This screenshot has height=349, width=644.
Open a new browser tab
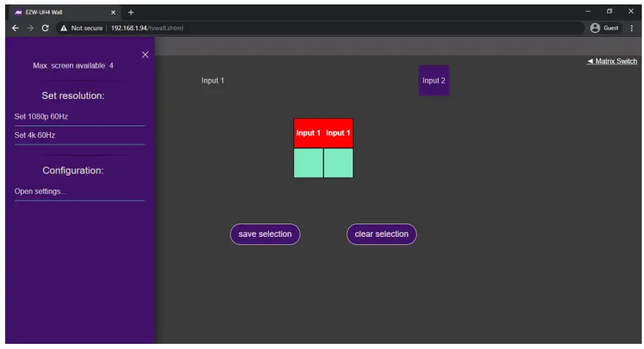coord(130,13)
